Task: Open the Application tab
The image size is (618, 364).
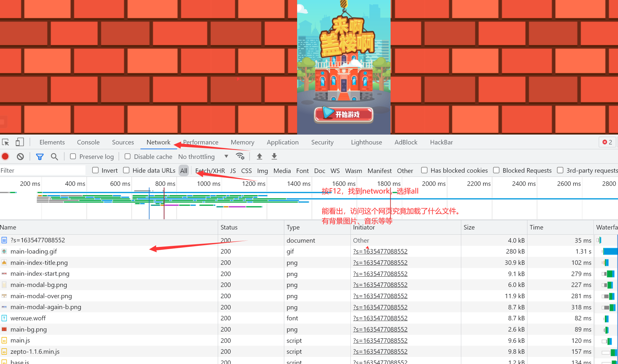Action: point(282,142)
